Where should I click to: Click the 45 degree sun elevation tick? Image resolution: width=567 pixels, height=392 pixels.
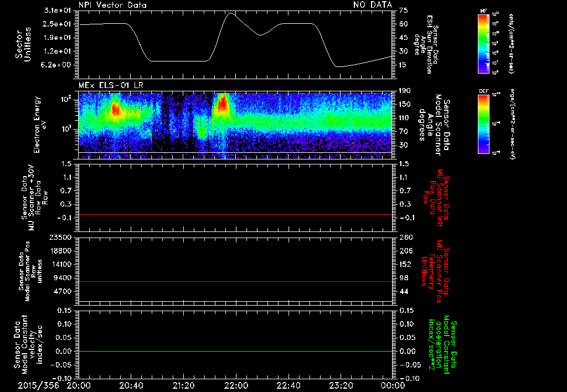coord(403,38)
